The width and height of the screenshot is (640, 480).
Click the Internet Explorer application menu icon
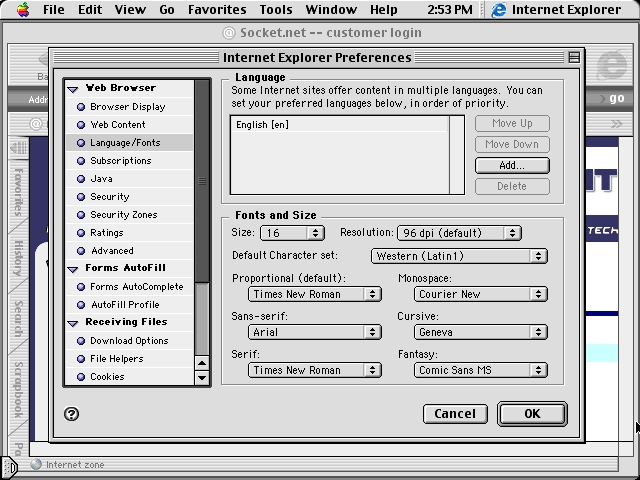click(x=498, y=9)
